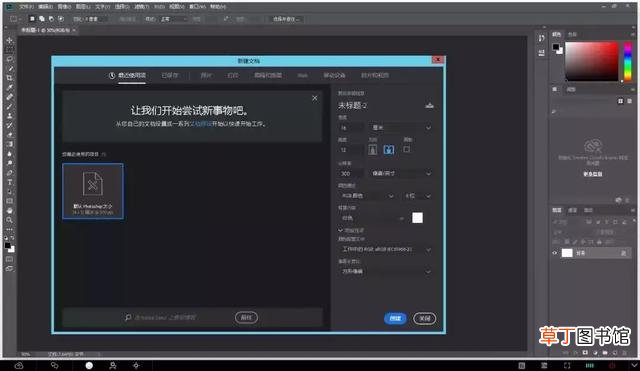This screenshot has height=371, width=640.
Task: Toggle the artboards checkbox in the dialog
Action: (x=407, y=149)
